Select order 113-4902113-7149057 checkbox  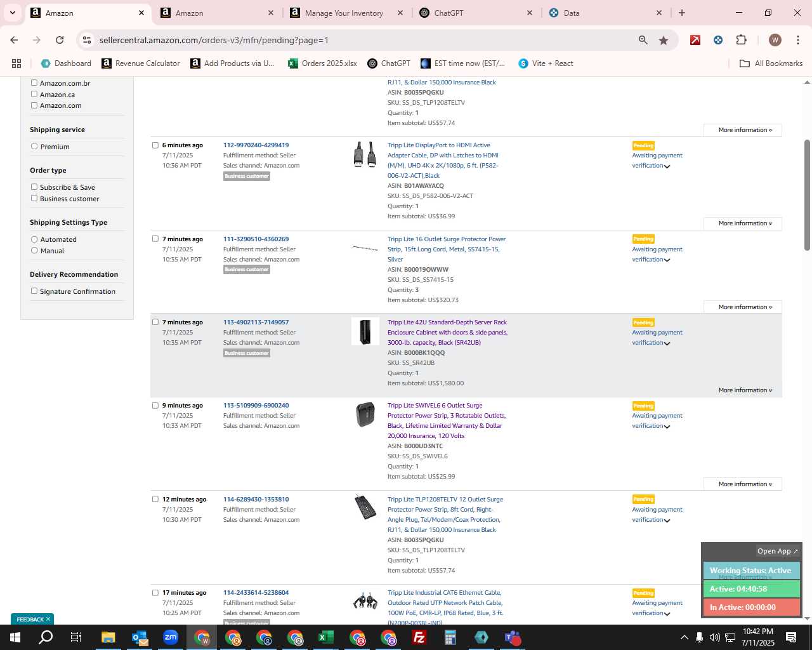[x=155, y=322]
